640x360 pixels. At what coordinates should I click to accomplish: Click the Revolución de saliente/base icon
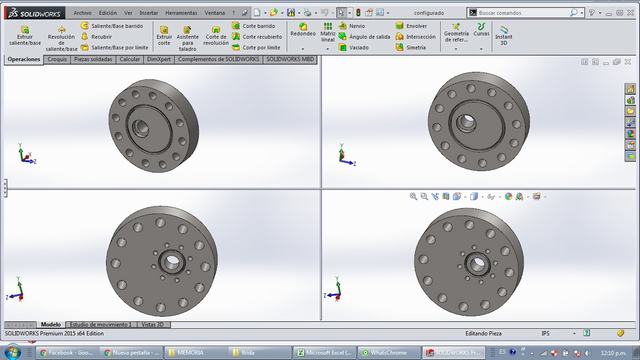coord(62,30)
